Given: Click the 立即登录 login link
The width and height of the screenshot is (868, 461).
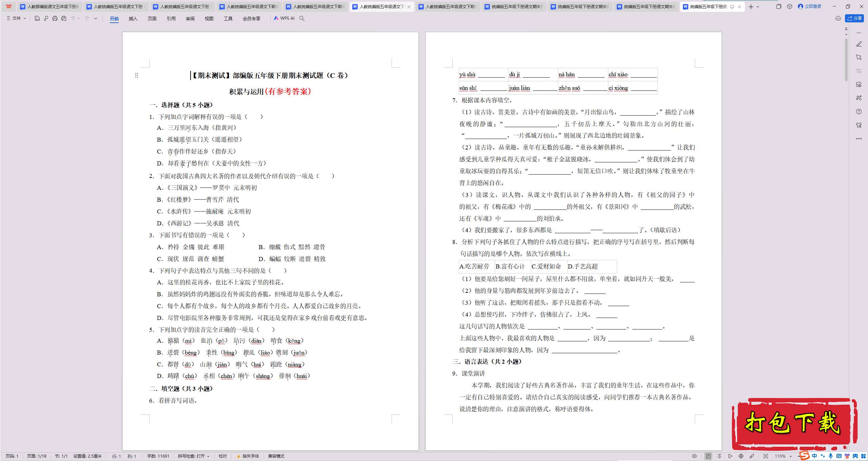Looking at the screenshot, I should pos(810,6).
